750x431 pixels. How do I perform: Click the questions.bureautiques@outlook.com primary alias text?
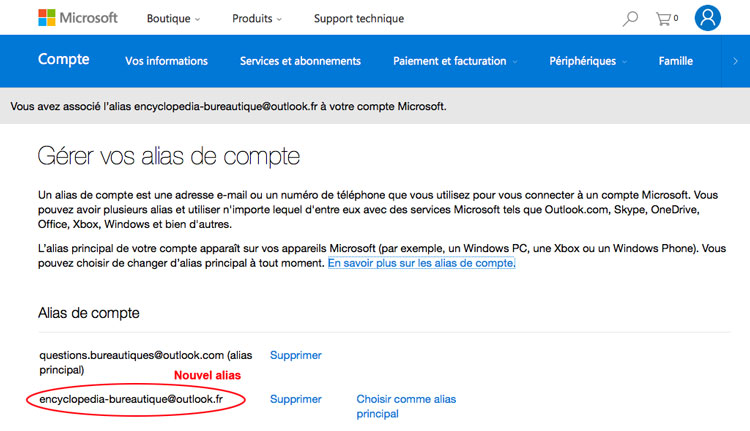coord(132,355)
